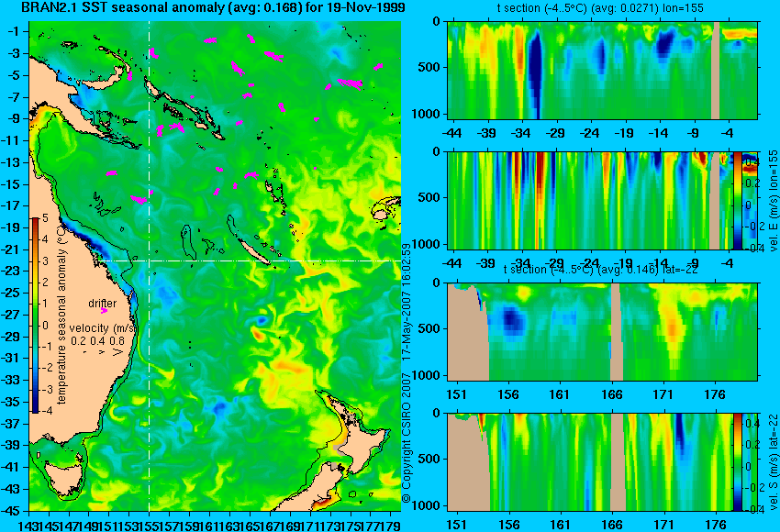780x532 pixels.
Task: Click the '0' label on the temperature colour bar
Action: (45, 326)
